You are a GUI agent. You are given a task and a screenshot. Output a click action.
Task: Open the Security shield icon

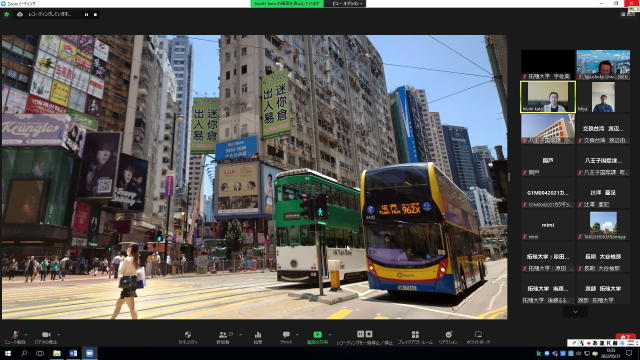click(188, 336)
